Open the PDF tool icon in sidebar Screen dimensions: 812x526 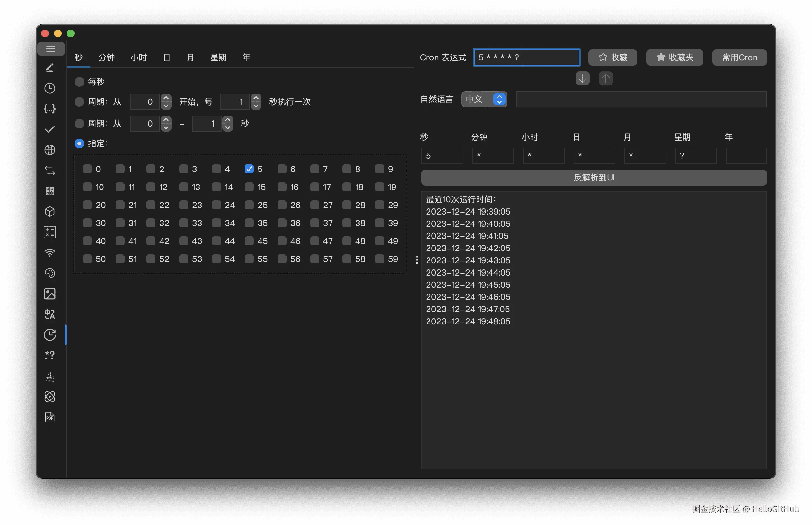pyautogui.click(x=50, y=417)
